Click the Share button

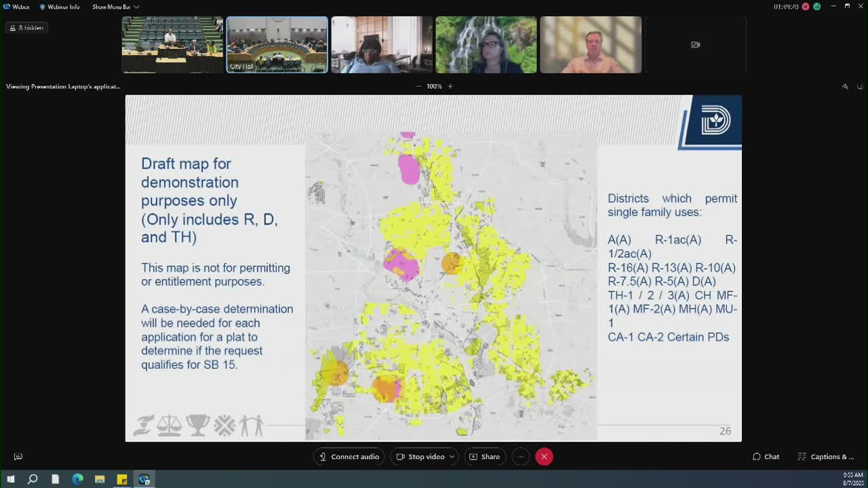tap(484, 457)
